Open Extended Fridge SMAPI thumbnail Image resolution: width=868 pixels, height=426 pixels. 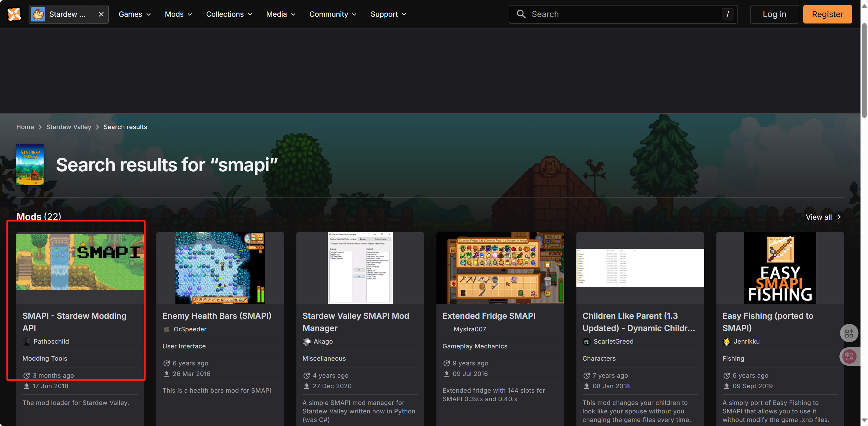(x=500, y=268)
